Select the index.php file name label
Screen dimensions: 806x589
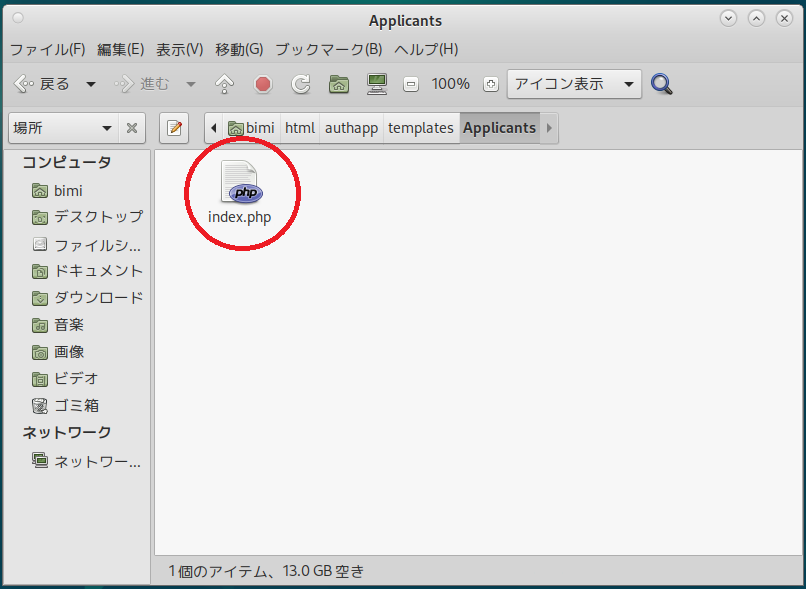(240, 217)
